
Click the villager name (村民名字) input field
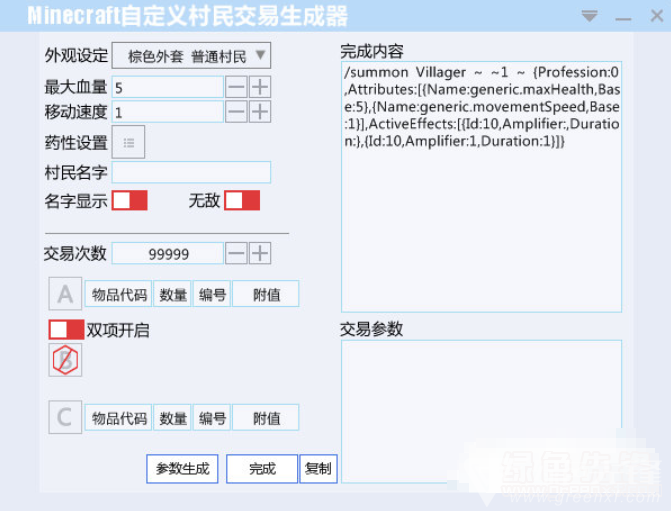click(x=191, y=172)
